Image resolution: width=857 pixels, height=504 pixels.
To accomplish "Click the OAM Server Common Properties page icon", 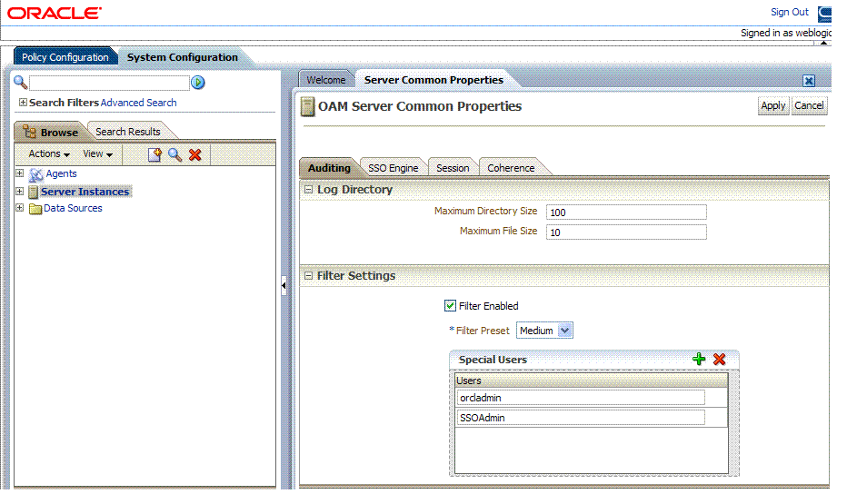I will tap(308, 106).
